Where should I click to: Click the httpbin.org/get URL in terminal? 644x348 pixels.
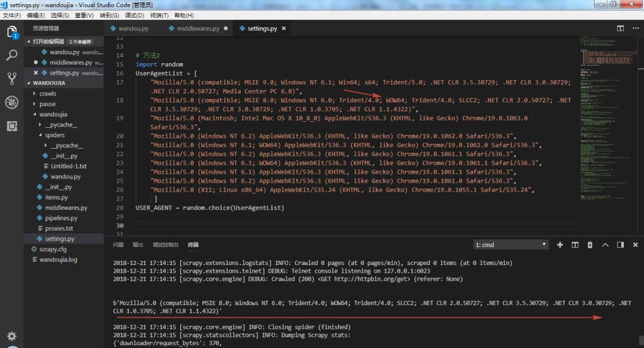point(371,279)
